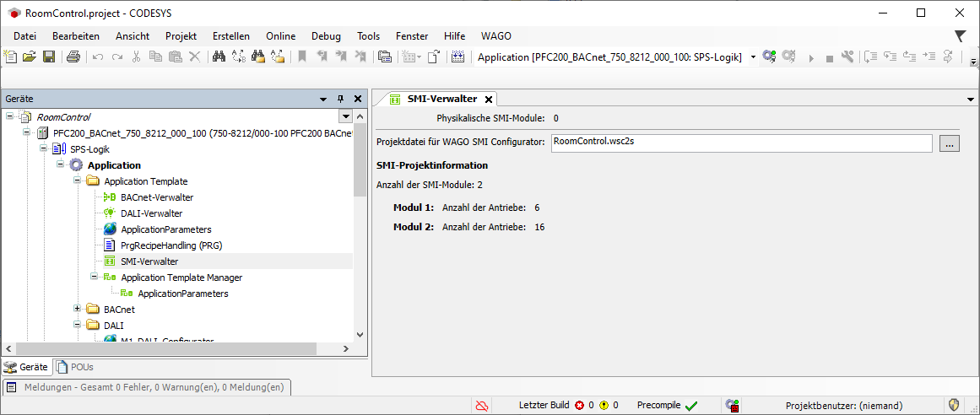Screen dimensions: 980x415
Task: Click the Step Out debug icon
Action: [x=909, y=57]
